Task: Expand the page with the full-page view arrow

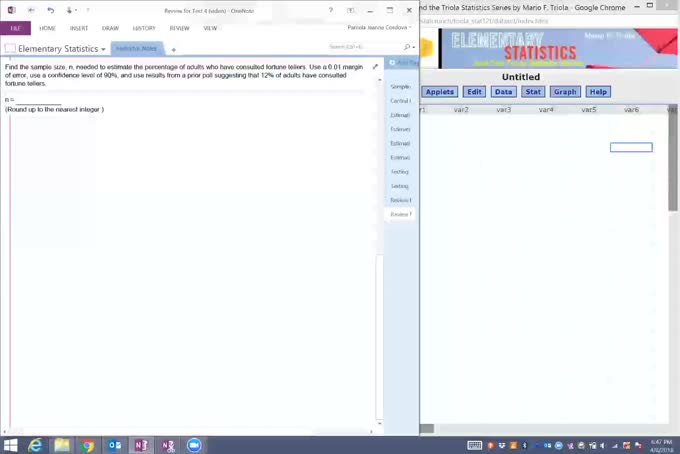Action: [375, 67]
